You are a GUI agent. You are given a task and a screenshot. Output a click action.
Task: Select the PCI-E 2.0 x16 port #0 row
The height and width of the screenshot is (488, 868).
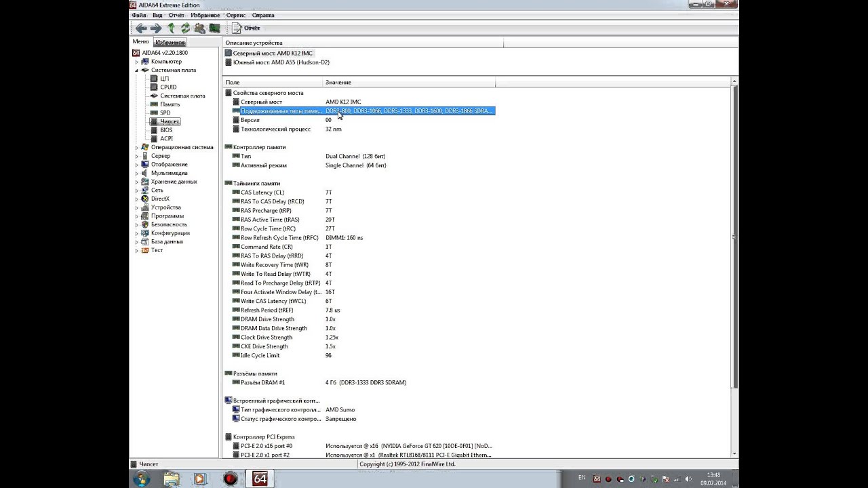363,446
